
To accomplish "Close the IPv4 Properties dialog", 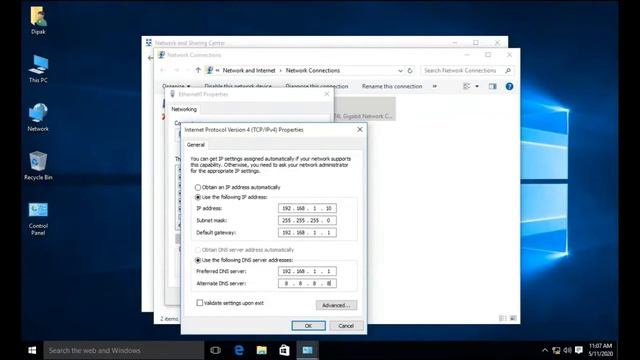I will (360, 129).
